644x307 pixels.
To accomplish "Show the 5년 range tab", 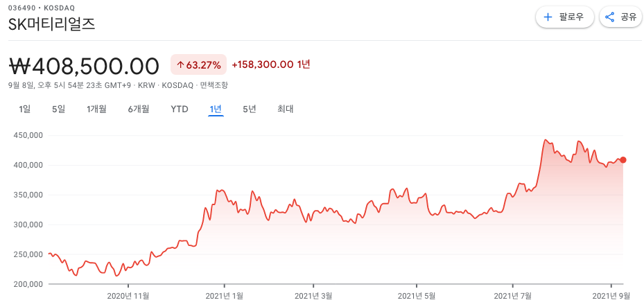I will tap(250, 109).
